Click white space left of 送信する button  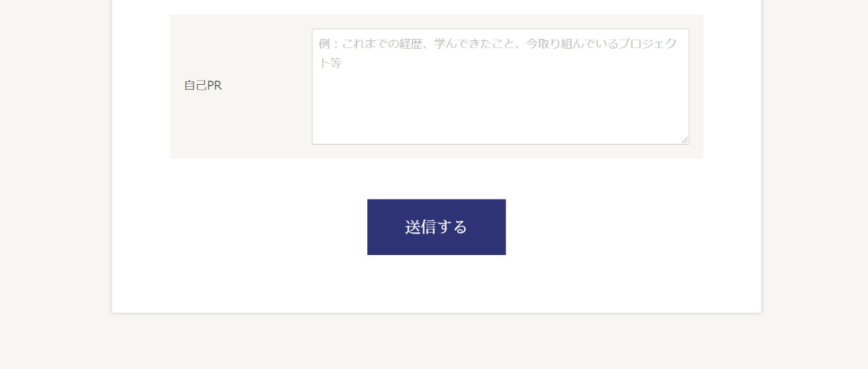coord(240,227)
